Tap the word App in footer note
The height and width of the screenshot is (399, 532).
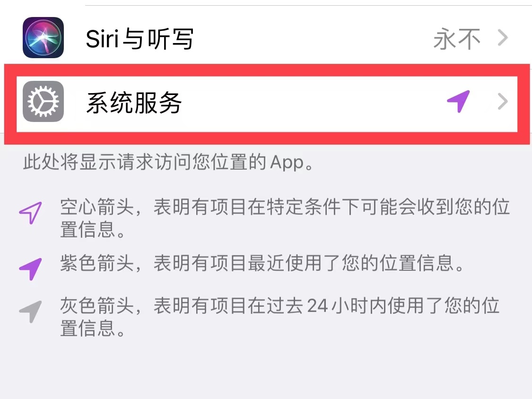[x=287, y=163]
